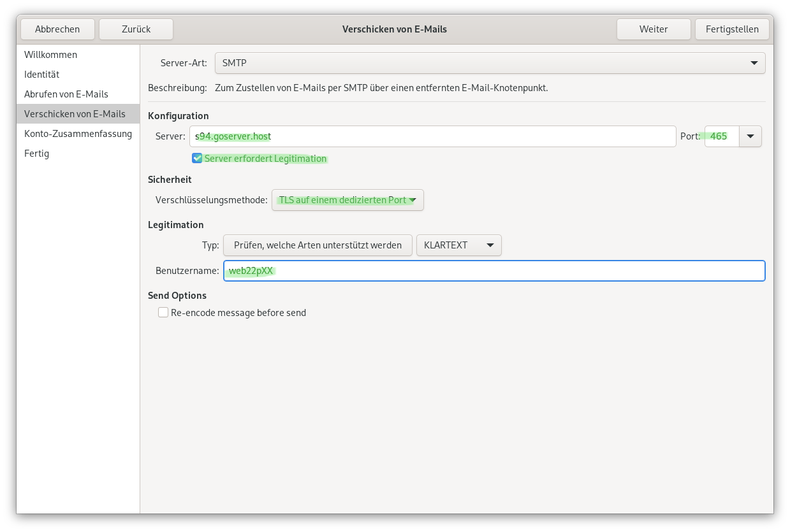Select Identität in the sidebar

click(42, 75)
